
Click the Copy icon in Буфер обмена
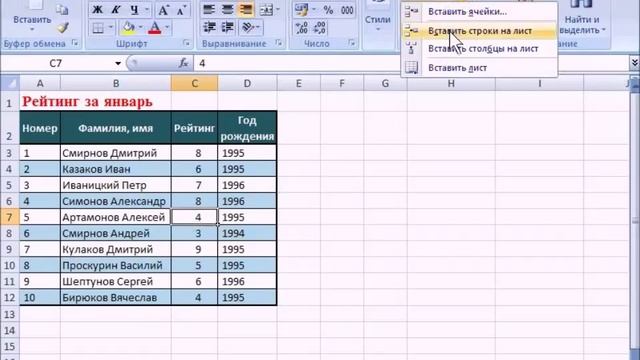click(x=62, y=10)
